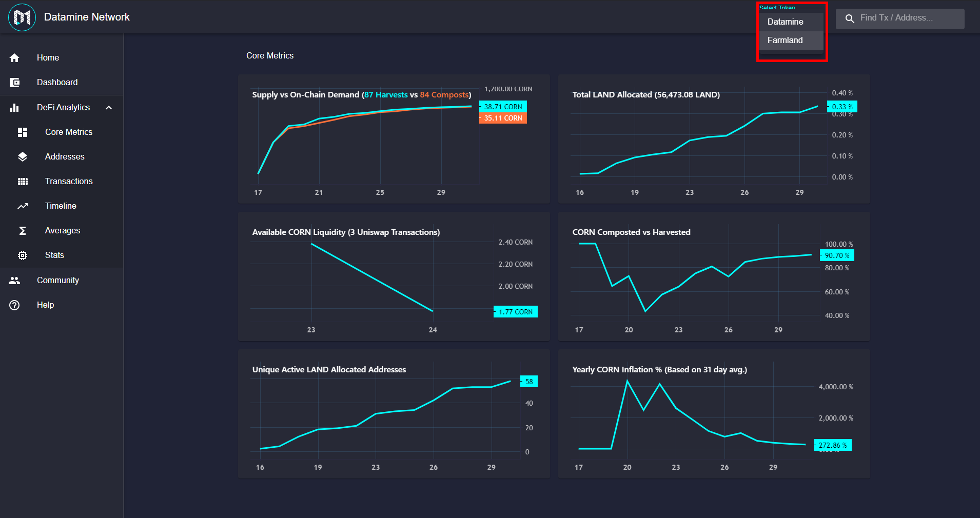The height and width of the screenshot is (518, 980).
Task: Click the Core Metrics page heading
Action: [270, 56]
